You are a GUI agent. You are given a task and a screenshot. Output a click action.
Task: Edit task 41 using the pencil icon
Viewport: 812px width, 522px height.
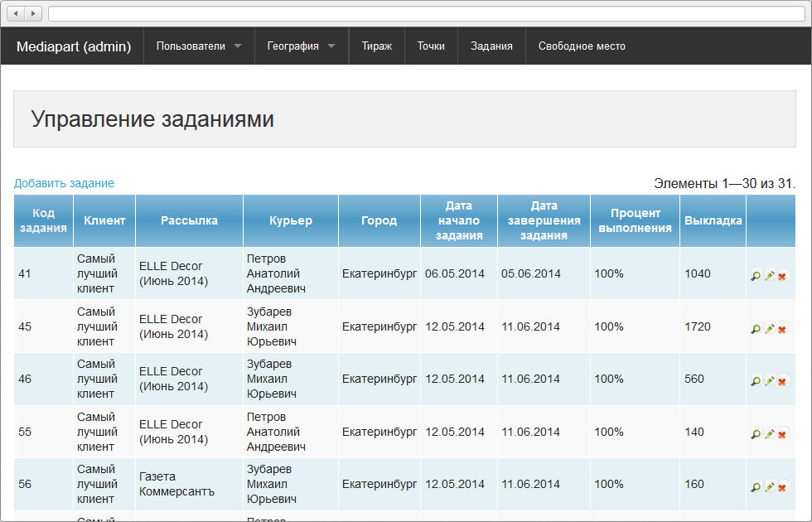(770, 276)
